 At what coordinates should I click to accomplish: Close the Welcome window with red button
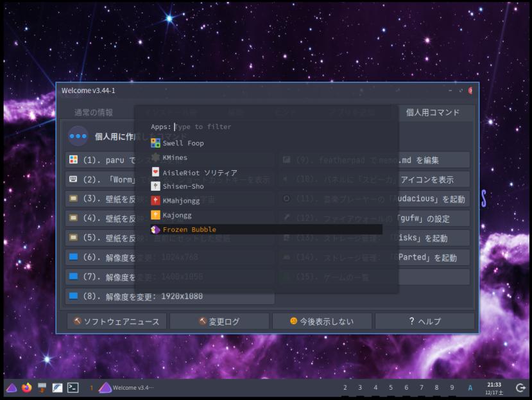(470, 91)
